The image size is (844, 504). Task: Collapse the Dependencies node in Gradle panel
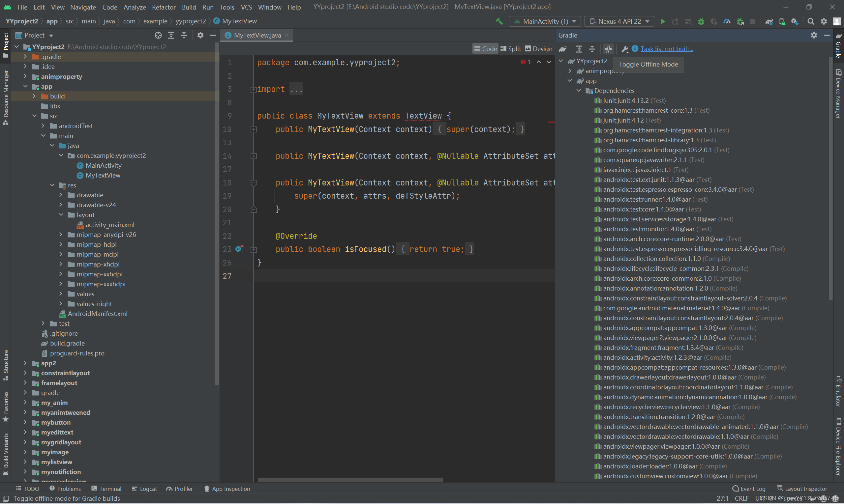click(x=579, y=91)
